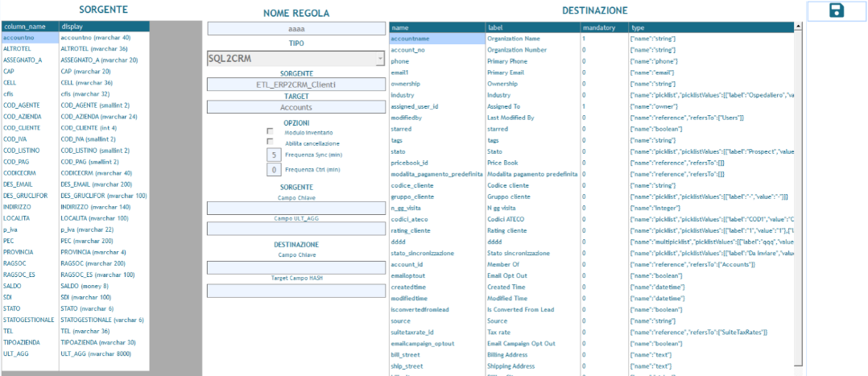Screen dimensions: 868x376
Task: Select bill_street destination field
Action: coord(436,354)
